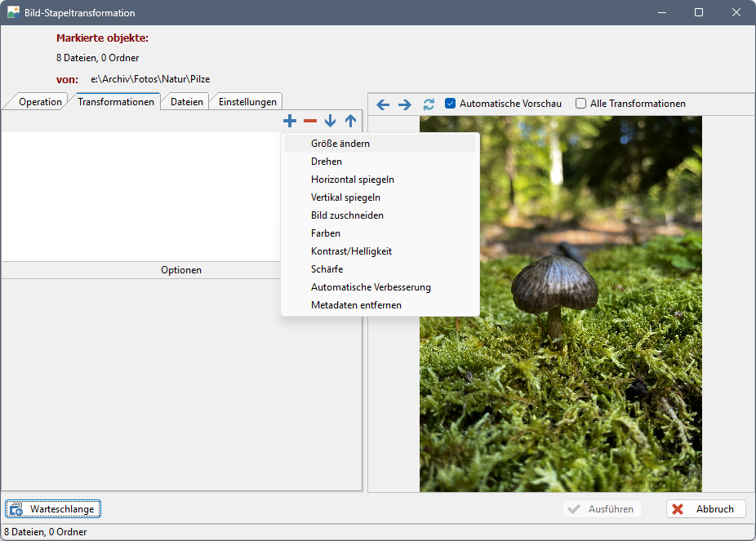Click the red minus remove transformation icon
The width and height of the screenshot is (756, 541).
click(x=310, y=121)
